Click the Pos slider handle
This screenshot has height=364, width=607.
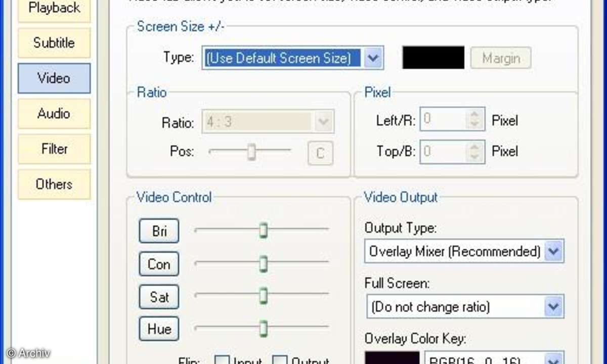pyautogui.click(x=251, y=151)
